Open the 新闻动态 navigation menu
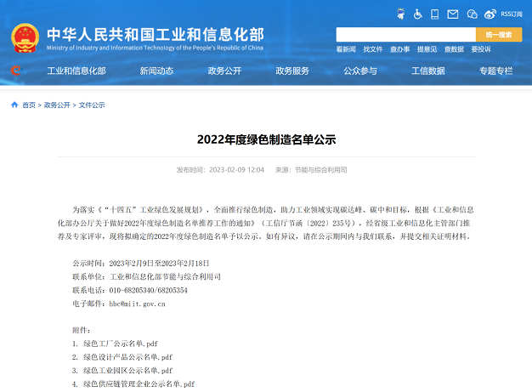This screenshot has height=392, width=532. [x=156, y=71]
